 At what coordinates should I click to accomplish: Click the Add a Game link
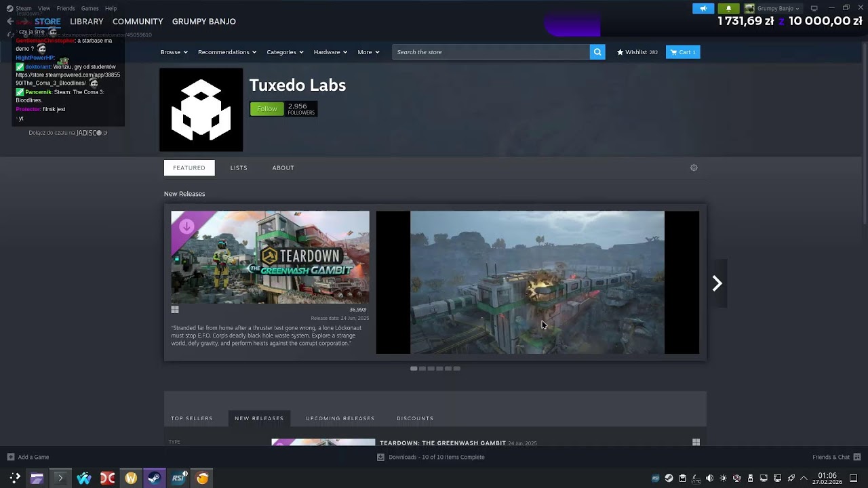[33, 457]
